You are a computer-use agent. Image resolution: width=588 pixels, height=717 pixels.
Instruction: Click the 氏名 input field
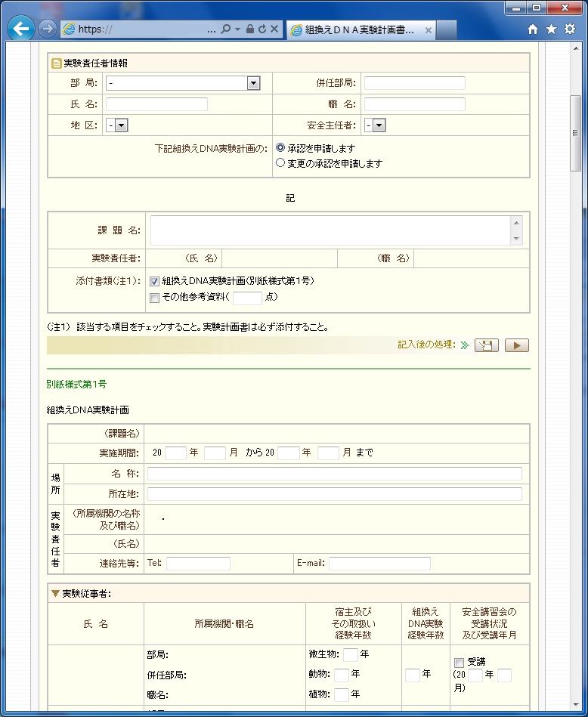coord(156,104)
